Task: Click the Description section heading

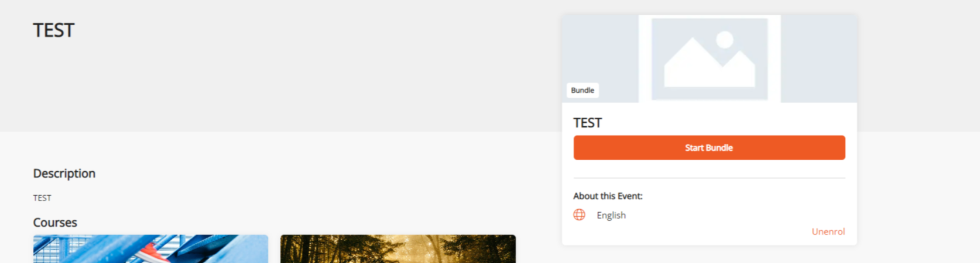Action: tap(64, 174)
